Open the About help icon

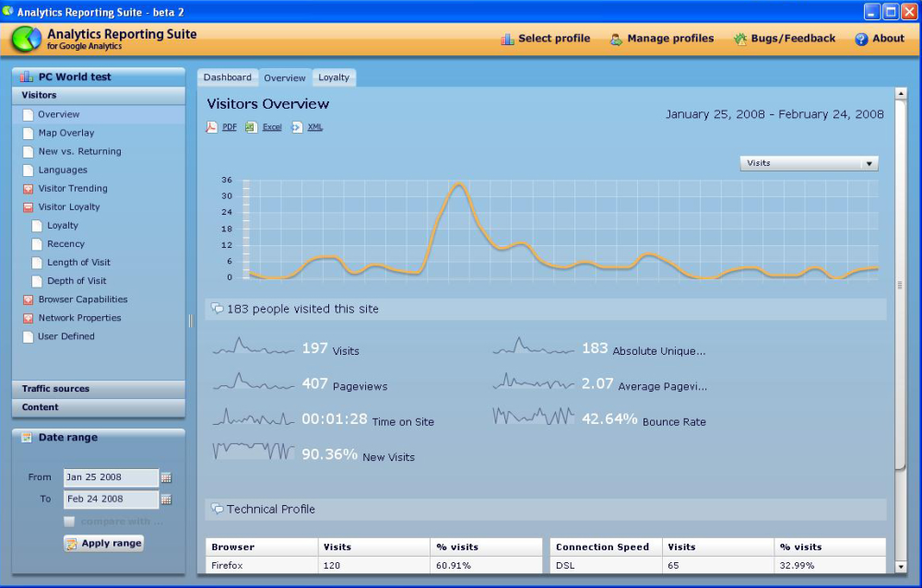coord(861,39)
